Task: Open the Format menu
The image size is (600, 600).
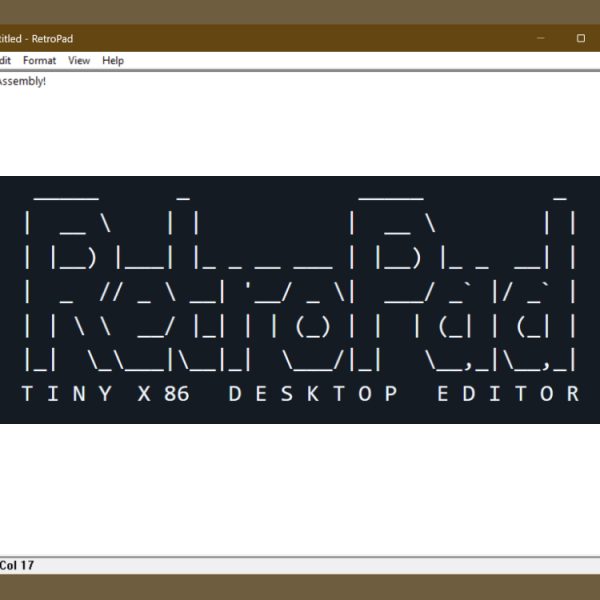Action: click(39, 60)
